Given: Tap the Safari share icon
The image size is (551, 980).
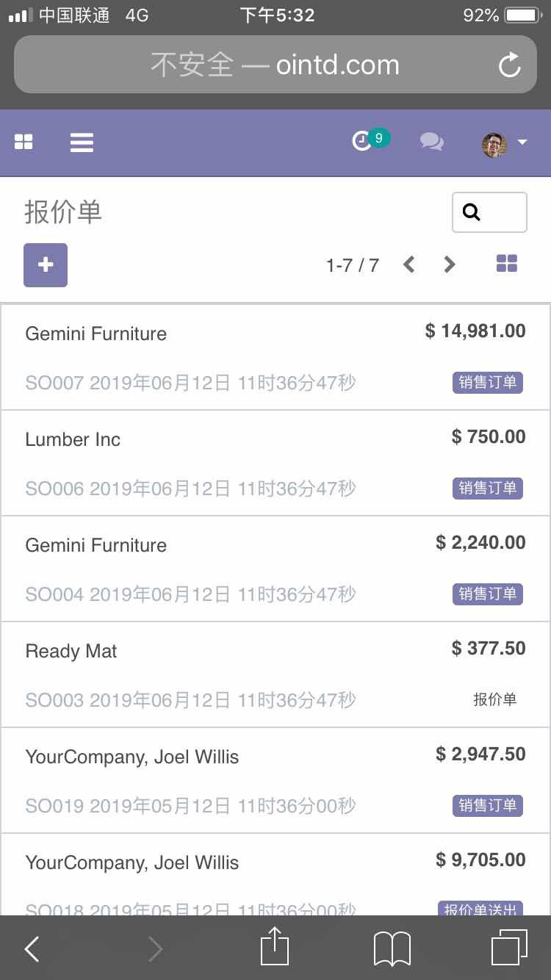Looking at the screenshot, I should (275, 948).
